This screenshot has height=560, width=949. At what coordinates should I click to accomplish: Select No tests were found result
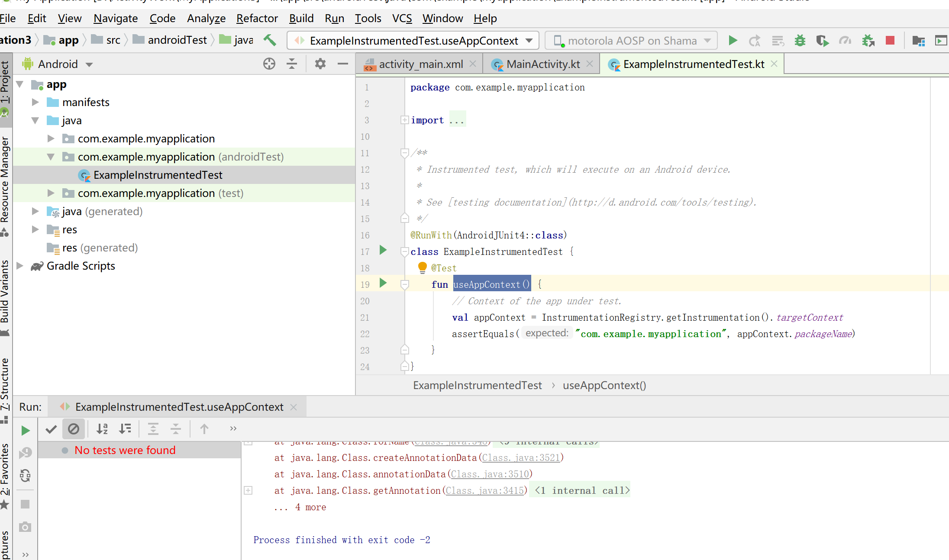[125, 450]
